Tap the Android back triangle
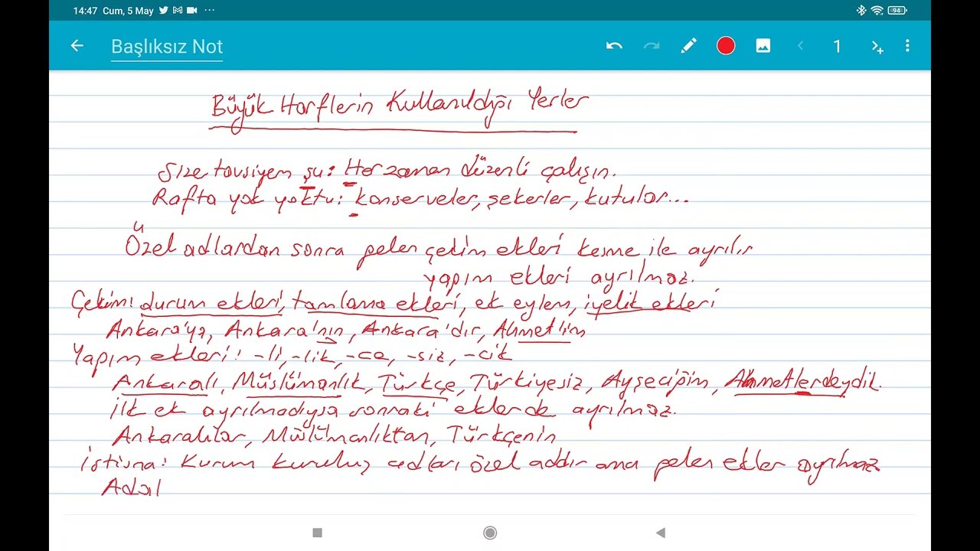 [x=661, y=533]
